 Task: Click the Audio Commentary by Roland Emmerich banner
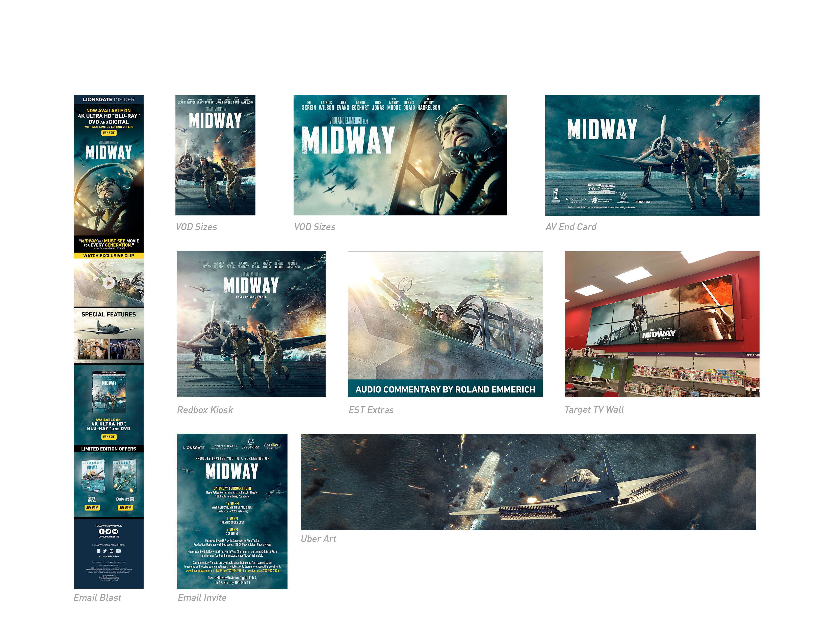[x=445, y=389]
